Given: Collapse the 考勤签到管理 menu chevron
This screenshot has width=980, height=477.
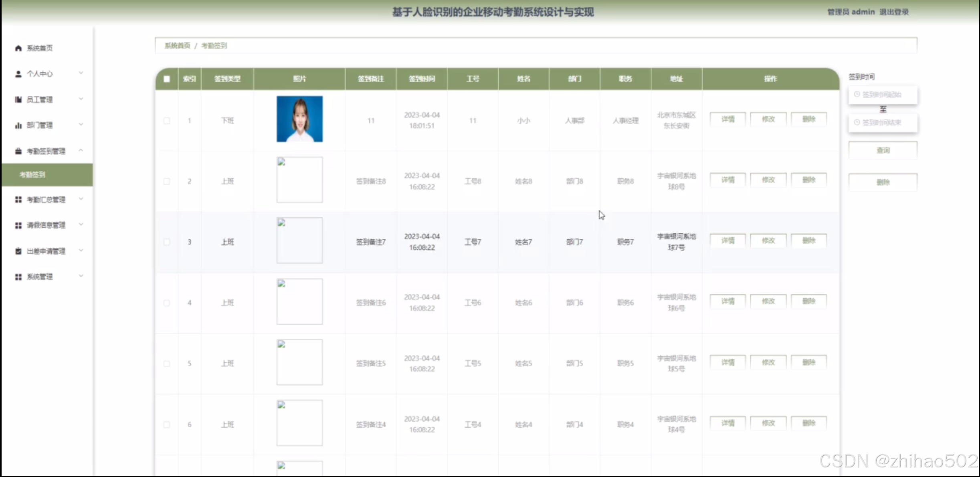Looking at the screenshot, I should (81, 151).
